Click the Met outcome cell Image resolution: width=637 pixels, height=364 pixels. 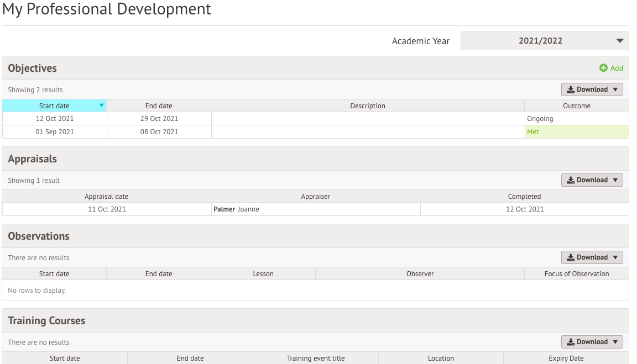(577, 132)
